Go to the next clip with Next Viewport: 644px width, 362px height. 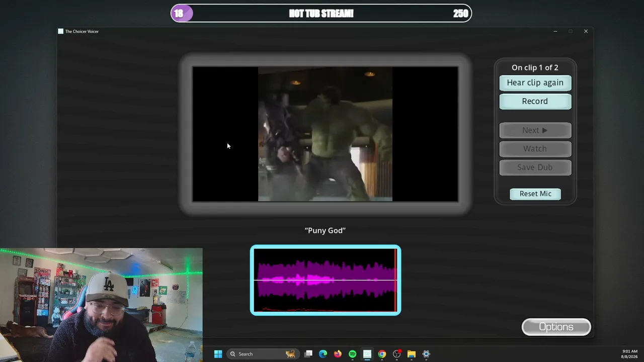[535, 130]
